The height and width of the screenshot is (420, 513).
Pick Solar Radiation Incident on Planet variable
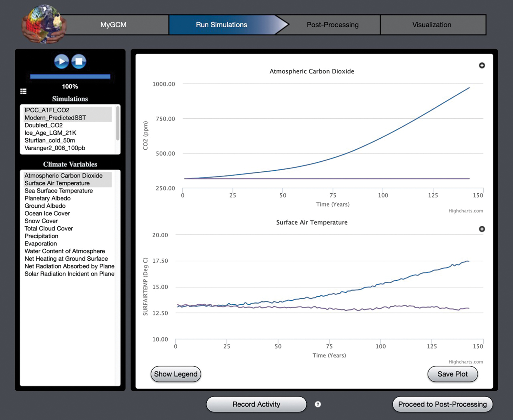pos(69,274)
